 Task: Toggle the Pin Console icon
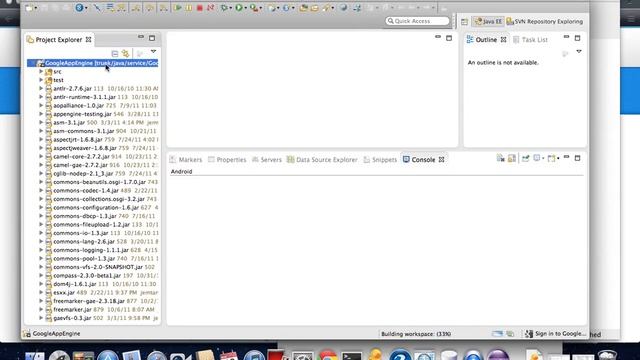[525, 158]
